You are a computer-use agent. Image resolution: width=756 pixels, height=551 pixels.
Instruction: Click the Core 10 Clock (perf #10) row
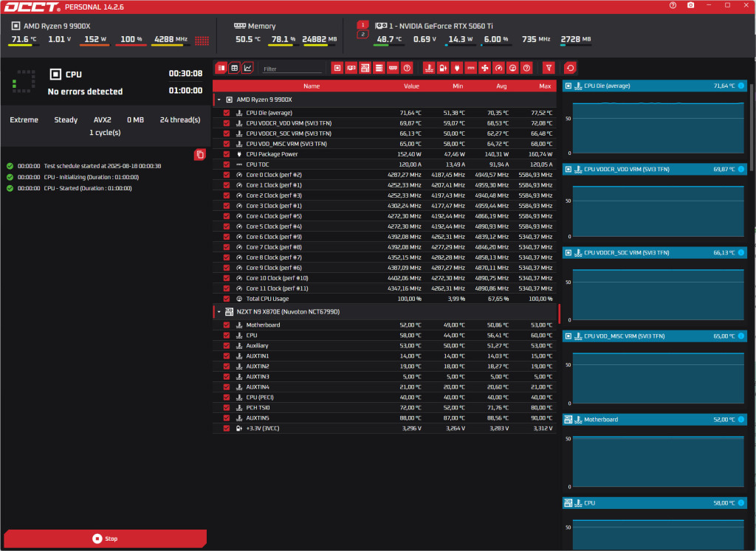click(x=385, y=278)
